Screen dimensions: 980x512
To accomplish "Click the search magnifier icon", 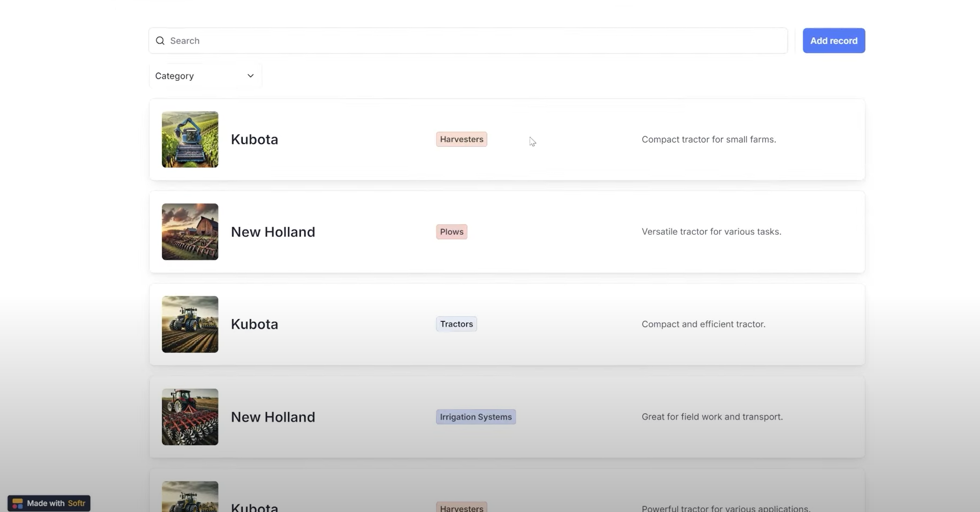I will (x=160, y=41).
